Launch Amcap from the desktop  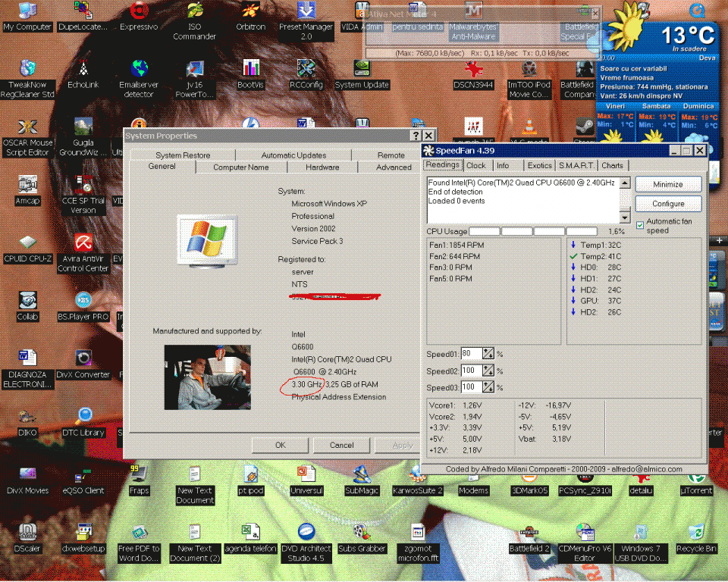(x=27, y=191)
